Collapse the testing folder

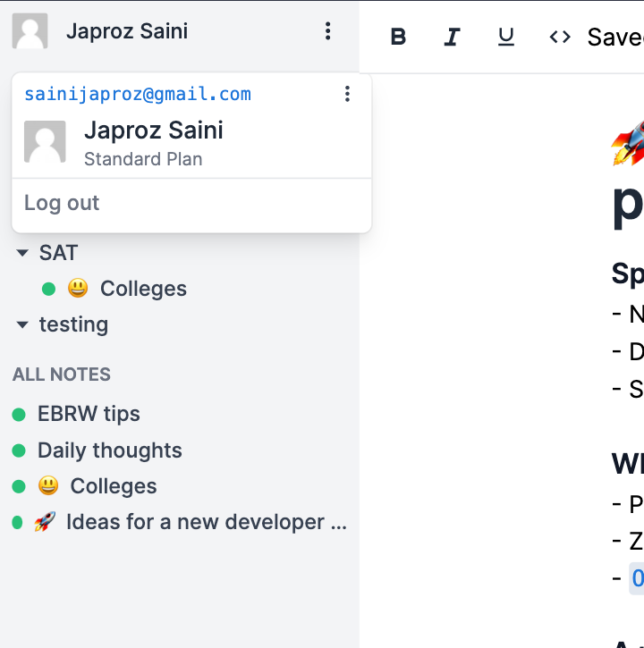pyautogui.click(x=23, y=325)
